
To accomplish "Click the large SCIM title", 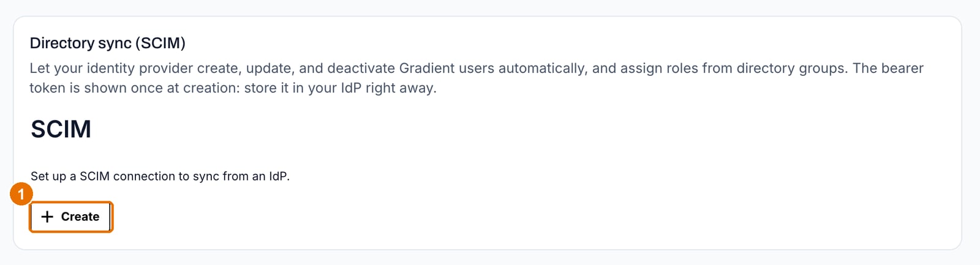I will [61, 129].
